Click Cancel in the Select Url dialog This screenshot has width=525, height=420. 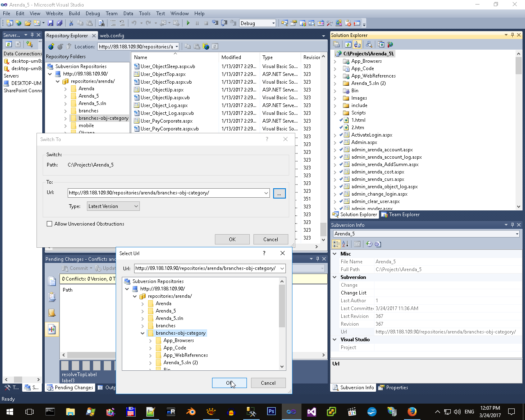pyautogui.click(x=268, y=383)
